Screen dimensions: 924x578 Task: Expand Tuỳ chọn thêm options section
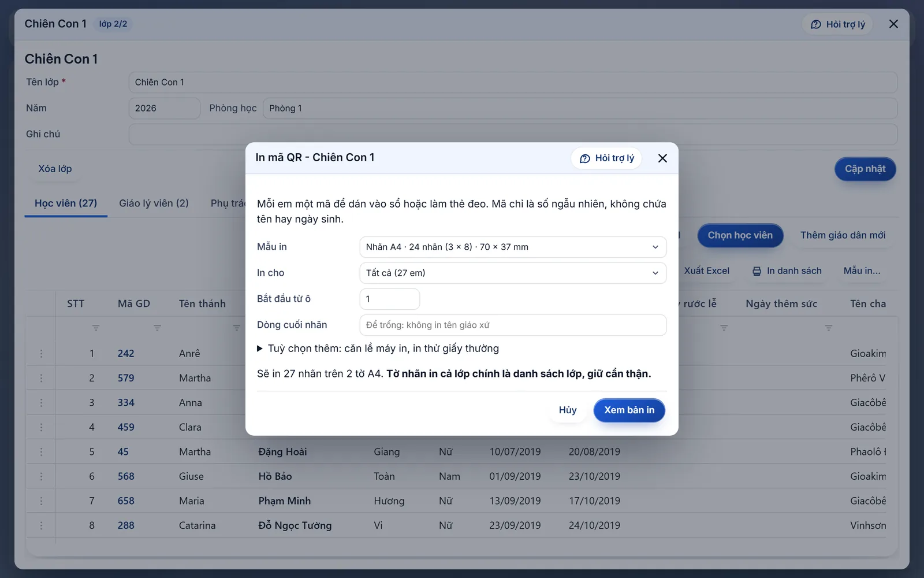pyautogui.click(x=378, y=349)
